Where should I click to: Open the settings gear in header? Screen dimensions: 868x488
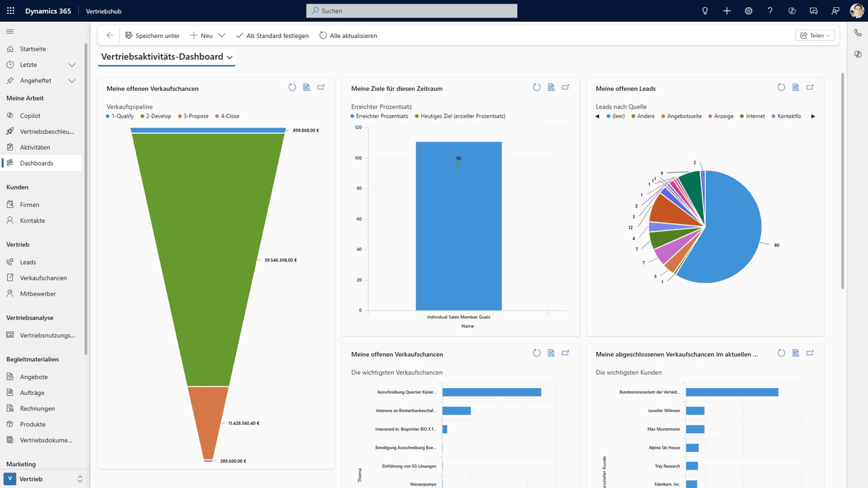click(x=748, y=11)
